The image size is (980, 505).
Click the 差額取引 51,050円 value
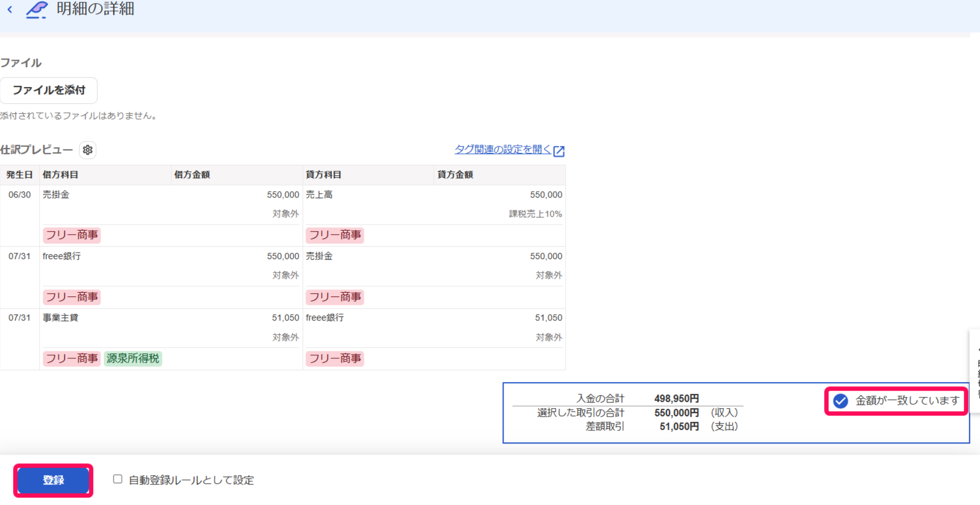(x=679, y=426)
